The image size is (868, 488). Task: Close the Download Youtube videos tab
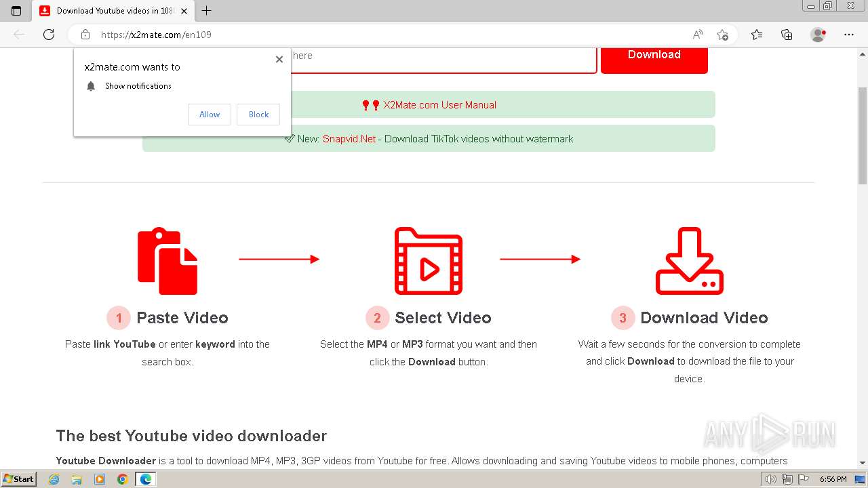(184, 11)
